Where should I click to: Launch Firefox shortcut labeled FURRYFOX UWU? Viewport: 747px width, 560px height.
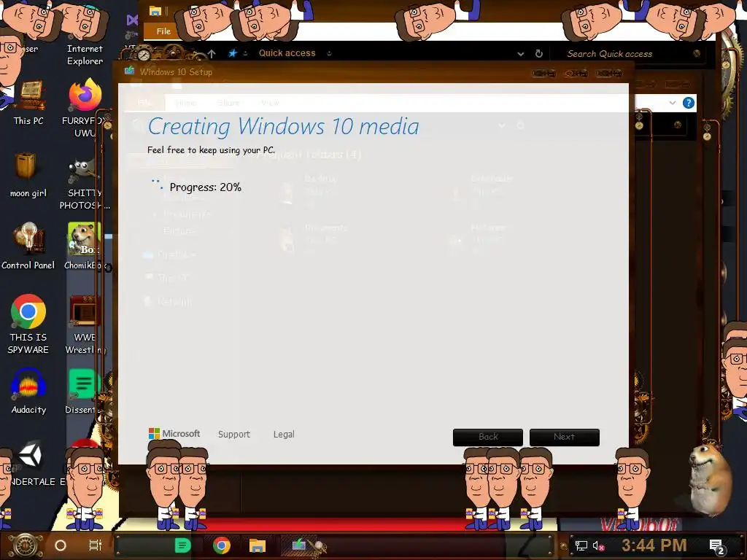pos(85,107)
